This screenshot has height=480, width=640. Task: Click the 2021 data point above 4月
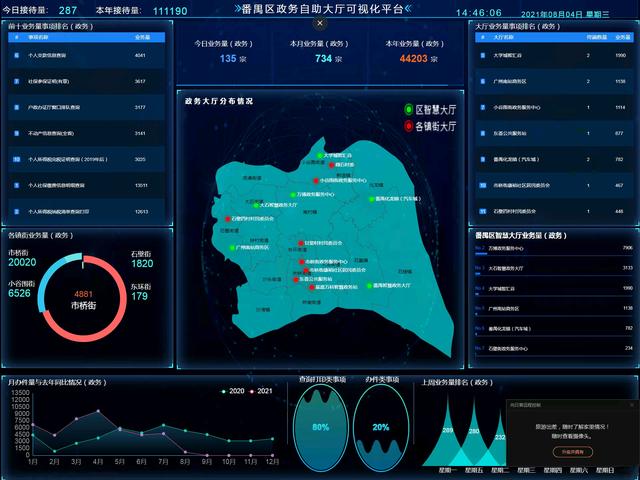point(98,411)
